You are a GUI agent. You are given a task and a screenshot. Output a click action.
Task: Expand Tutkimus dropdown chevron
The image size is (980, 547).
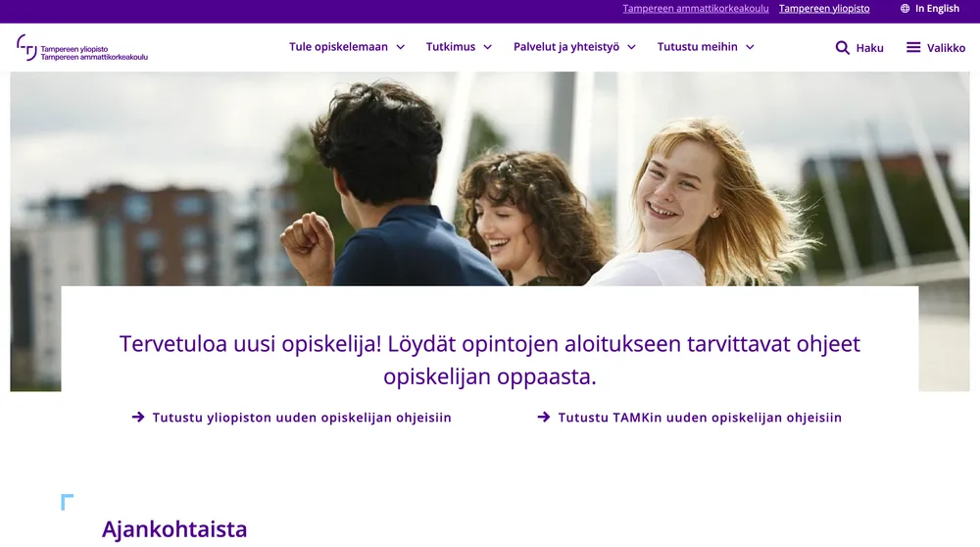pyautogui.click(x=487, y=47)
